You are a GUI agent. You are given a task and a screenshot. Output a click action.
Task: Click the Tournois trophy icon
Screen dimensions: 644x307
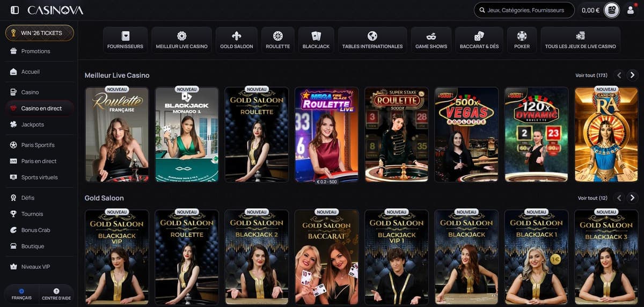click(x=13, y=214)
